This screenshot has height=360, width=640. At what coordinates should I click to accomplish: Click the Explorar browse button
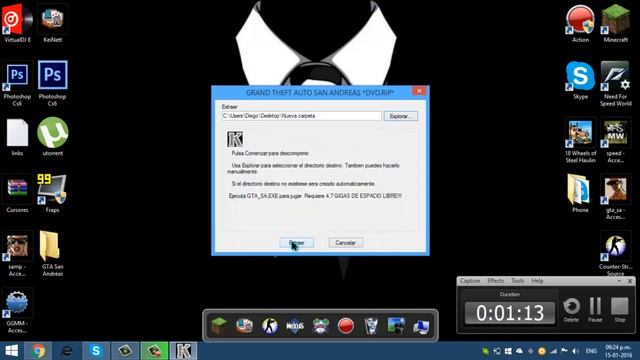click(400, 116)
